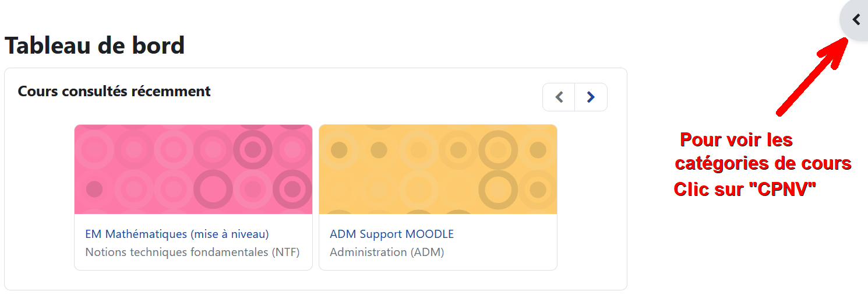Click the red 'Pour voir les' annotation line
868x298 pixels.
736,140
